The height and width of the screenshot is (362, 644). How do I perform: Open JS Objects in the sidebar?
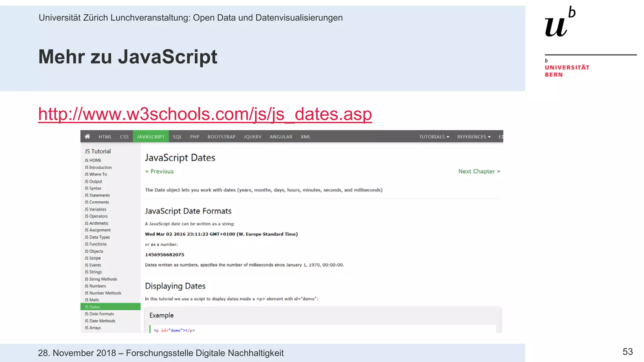[x=94, y=251]
